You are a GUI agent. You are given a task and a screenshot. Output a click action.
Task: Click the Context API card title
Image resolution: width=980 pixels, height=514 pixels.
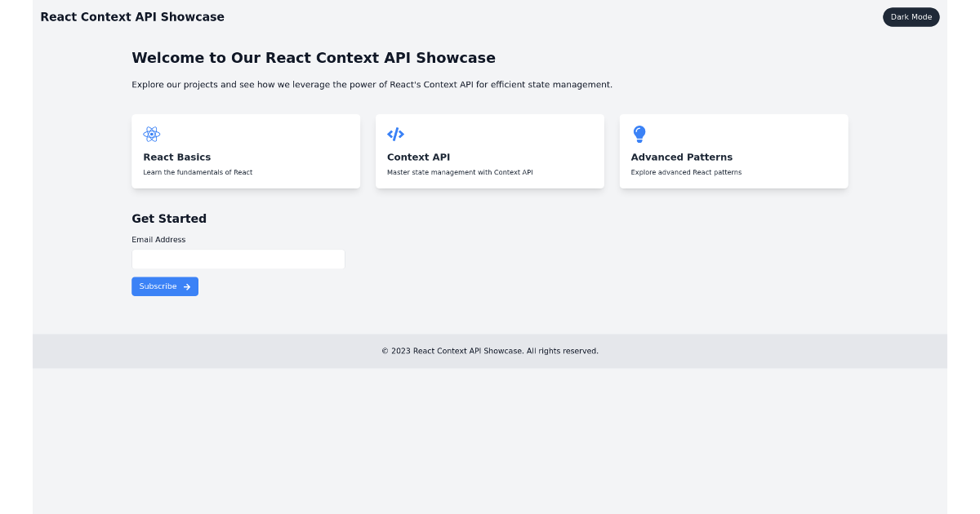pyautogui.click(x=418, y=157)
